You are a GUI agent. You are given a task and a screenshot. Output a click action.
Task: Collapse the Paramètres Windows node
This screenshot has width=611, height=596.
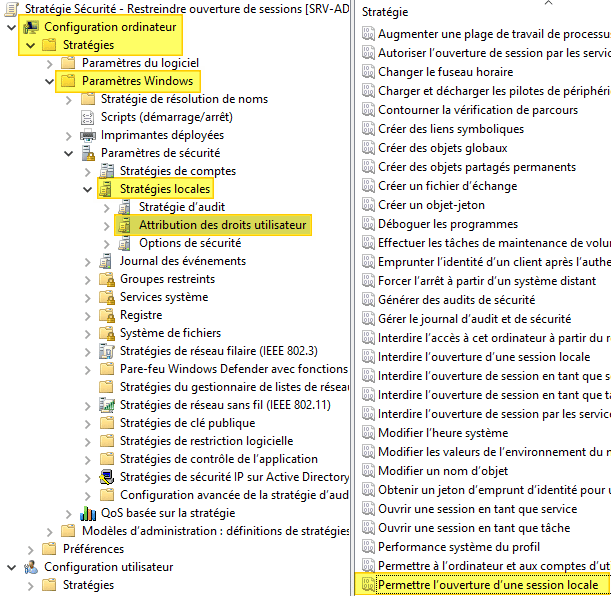(49, 81)
